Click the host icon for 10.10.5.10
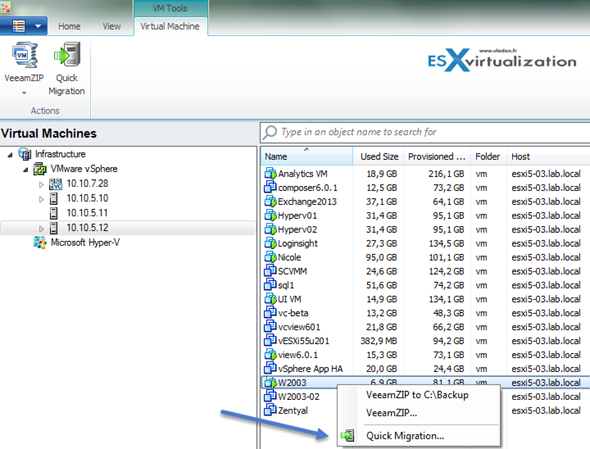This screenshot has height=449, width=590. pos(54,199)
